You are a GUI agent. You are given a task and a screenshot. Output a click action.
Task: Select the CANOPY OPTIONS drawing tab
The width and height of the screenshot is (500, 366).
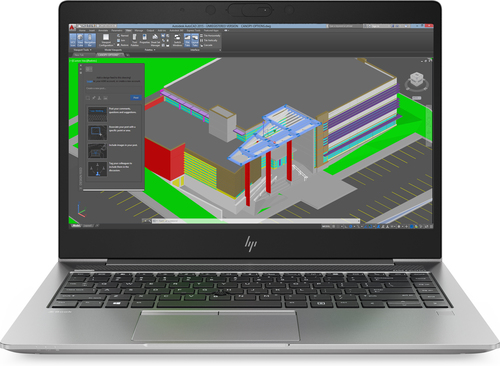tap(110, 55)
